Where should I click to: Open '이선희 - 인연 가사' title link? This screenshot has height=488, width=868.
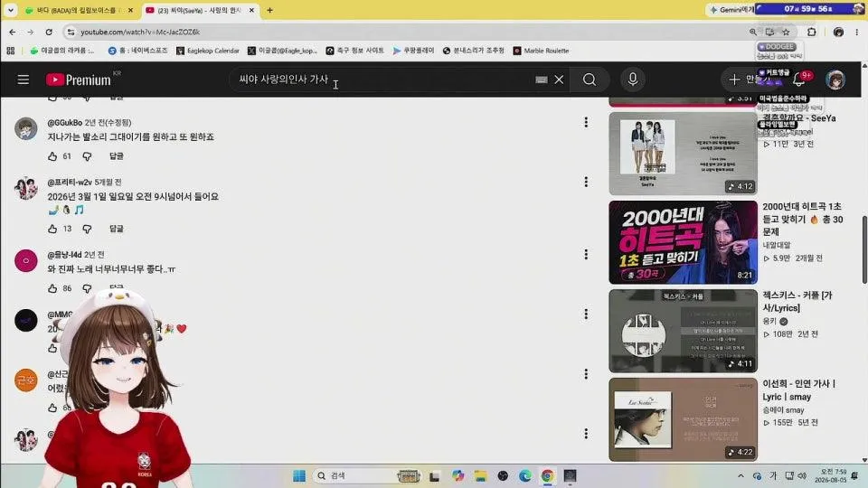tap(799, 390)
